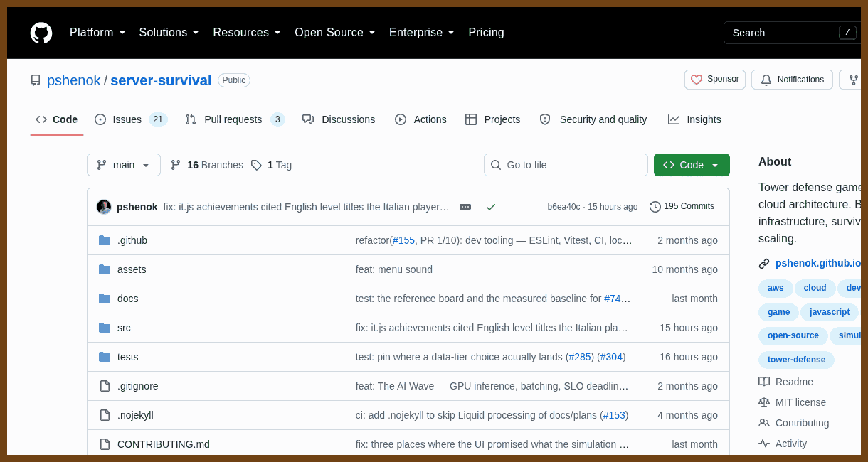Open the src folder
Screen dimensions: 868x462
(124, 328)
